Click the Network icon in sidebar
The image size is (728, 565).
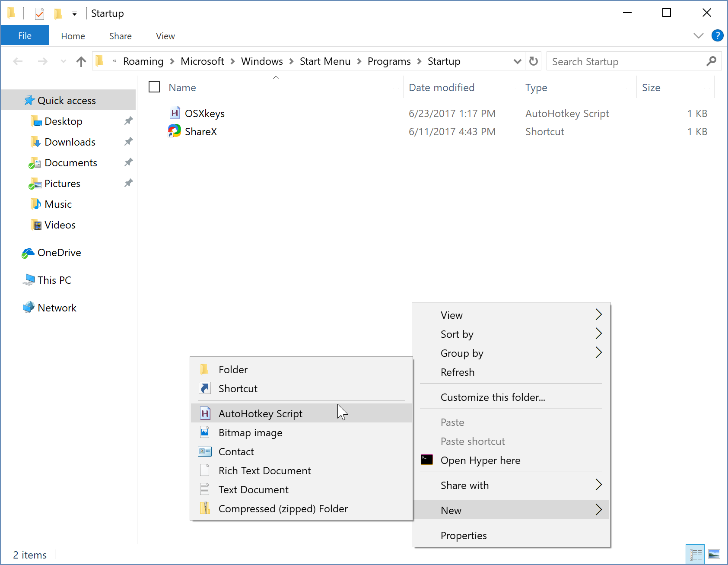(29, 307)
